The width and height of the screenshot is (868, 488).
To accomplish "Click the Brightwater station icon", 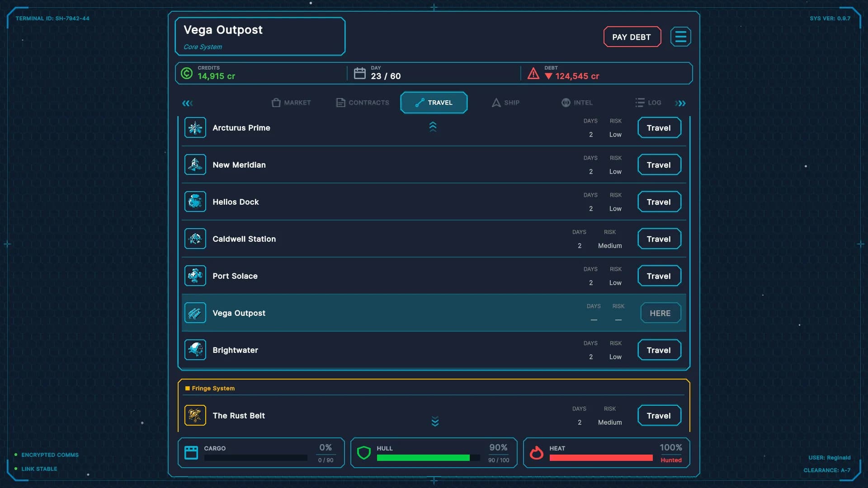I will [195, 350].
